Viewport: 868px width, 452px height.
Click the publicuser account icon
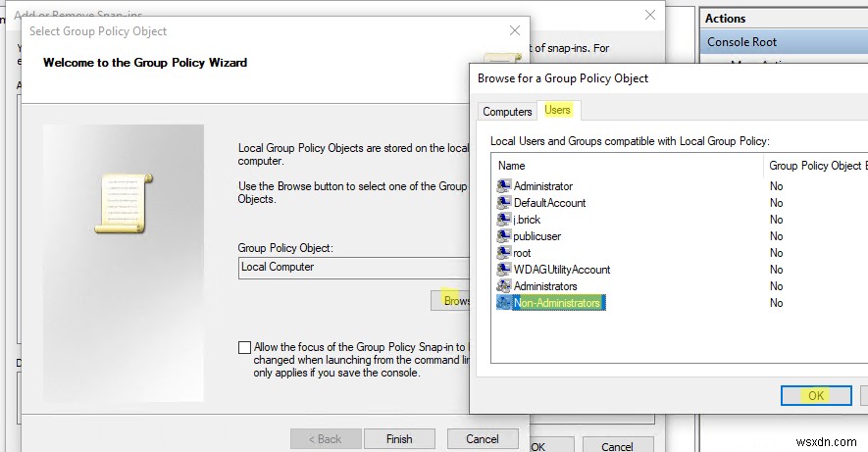[504, 235]
